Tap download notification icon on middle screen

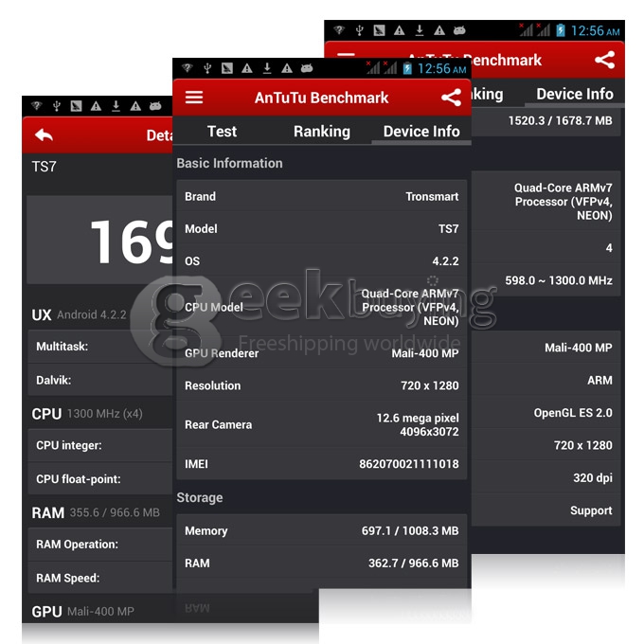pyautogui.click(x=267, y=68)
